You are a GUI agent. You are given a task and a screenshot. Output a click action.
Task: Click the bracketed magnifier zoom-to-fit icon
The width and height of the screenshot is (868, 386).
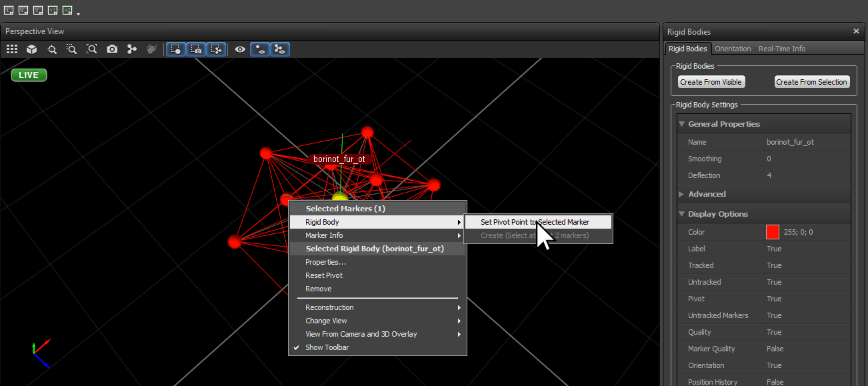pyautogui.click(x=92, y=49)
